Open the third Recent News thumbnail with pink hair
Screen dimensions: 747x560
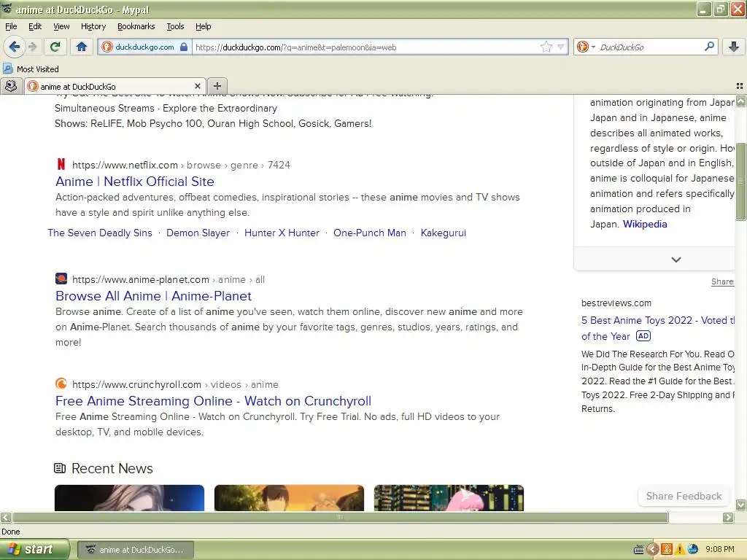(449, 497)
